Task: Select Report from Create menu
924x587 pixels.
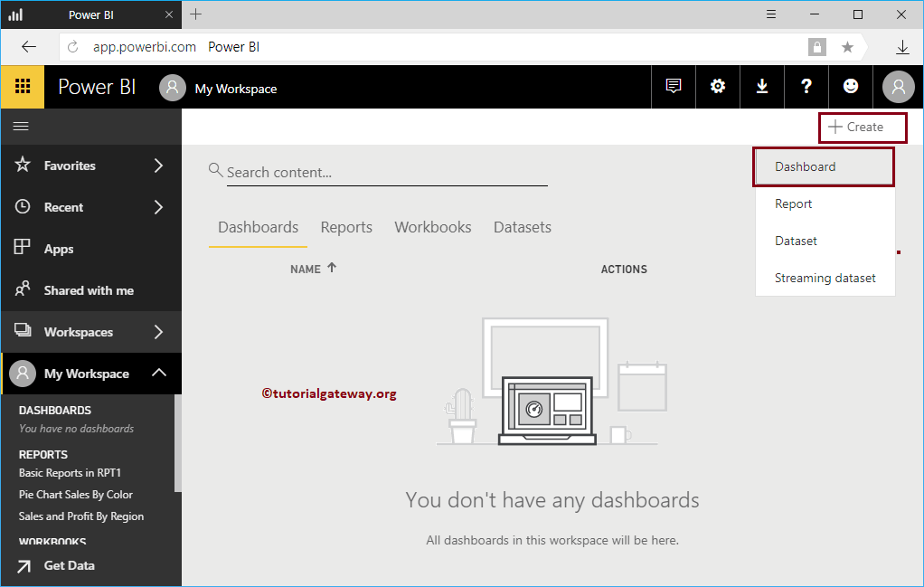Action: coord(825,204)
